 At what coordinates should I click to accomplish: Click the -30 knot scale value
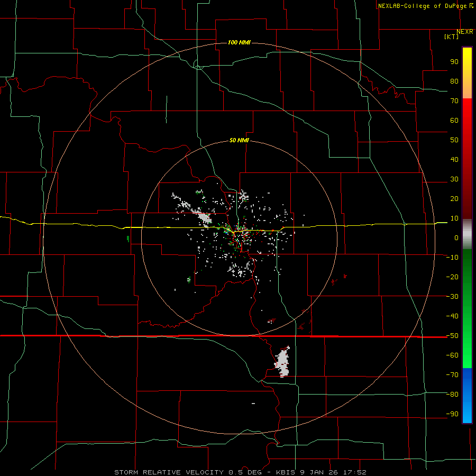click(452, 297)
